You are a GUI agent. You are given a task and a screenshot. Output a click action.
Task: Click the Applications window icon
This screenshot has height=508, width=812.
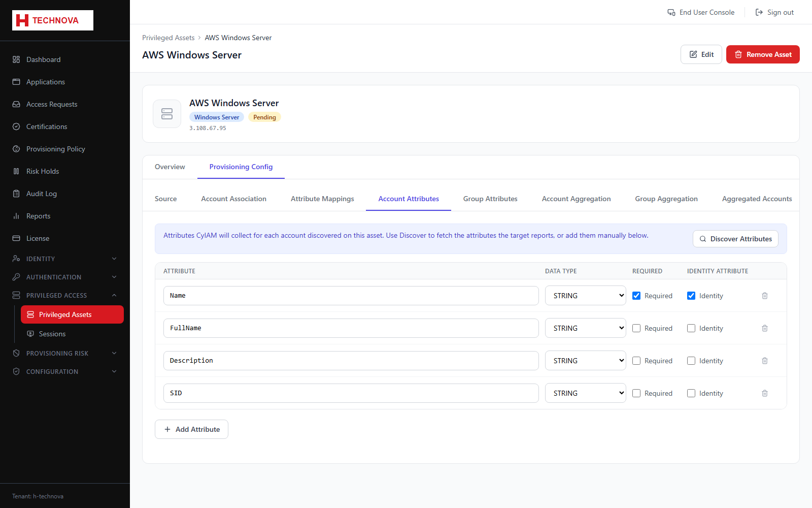pyautogui.click(x=16, y=82)
